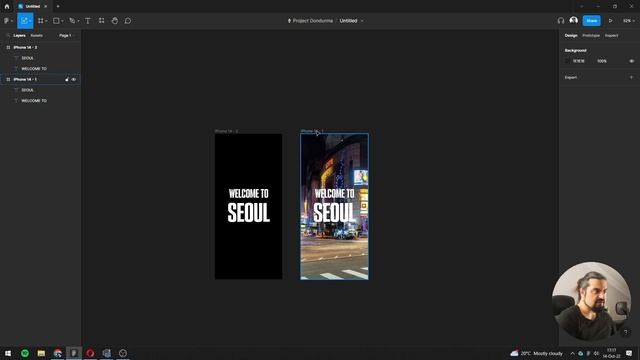Open Spotify from the taskbar

[x=25, y=353]
